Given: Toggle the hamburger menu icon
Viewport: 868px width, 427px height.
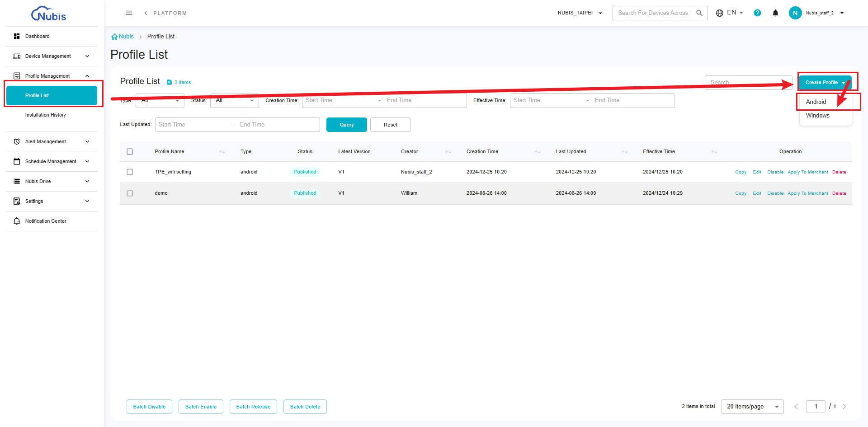Looking at the screenshot, I should [x=129, y=13].
